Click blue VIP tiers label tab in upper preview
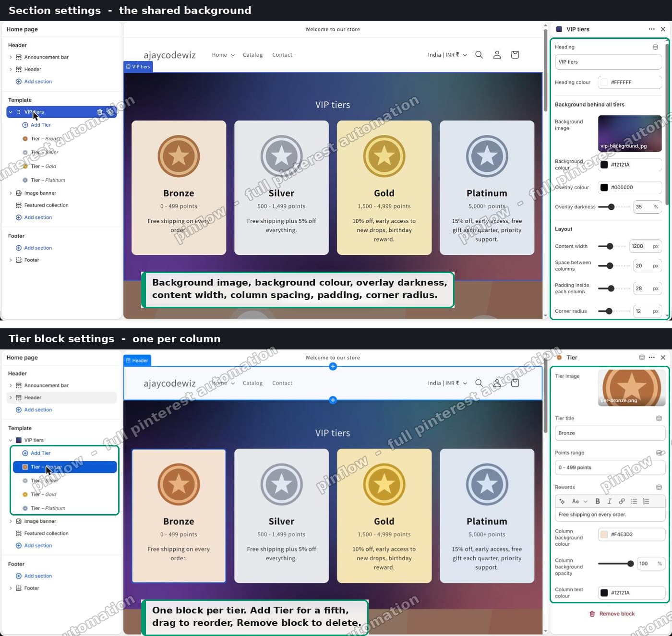 coord(138,67)
